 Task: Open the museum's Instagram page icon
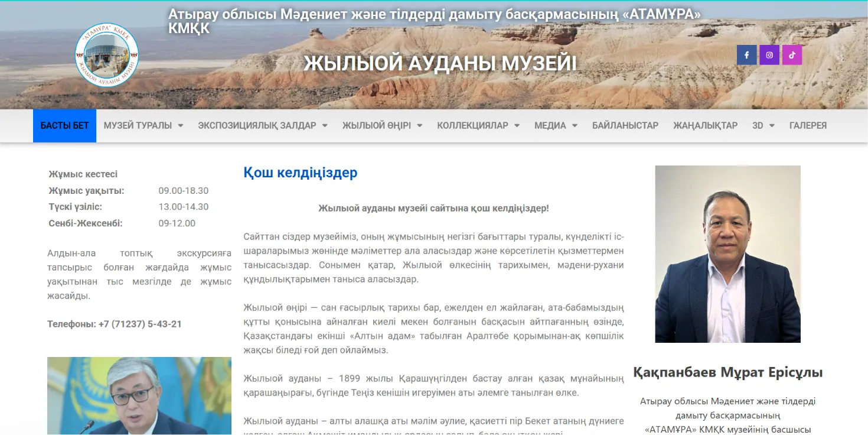click(x=769, y=55)
